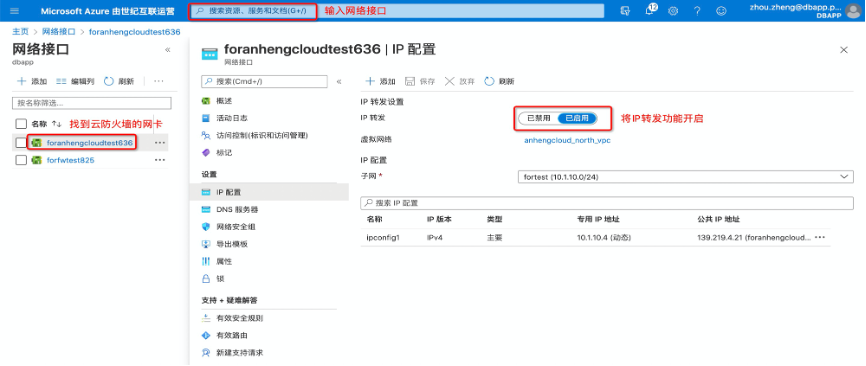Click the 搜索 IP 配置 search field
This screenshot has width=866, height=366.
607,203
